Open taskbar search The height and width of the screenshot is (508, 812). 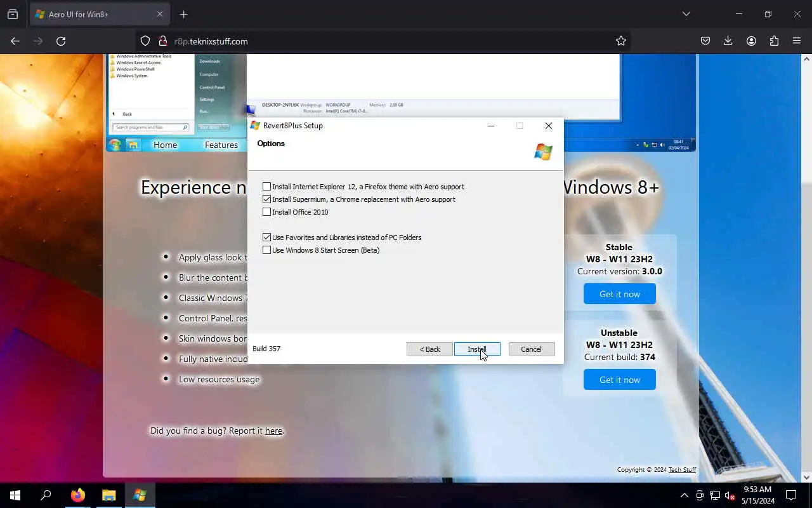tap(46, 495)
